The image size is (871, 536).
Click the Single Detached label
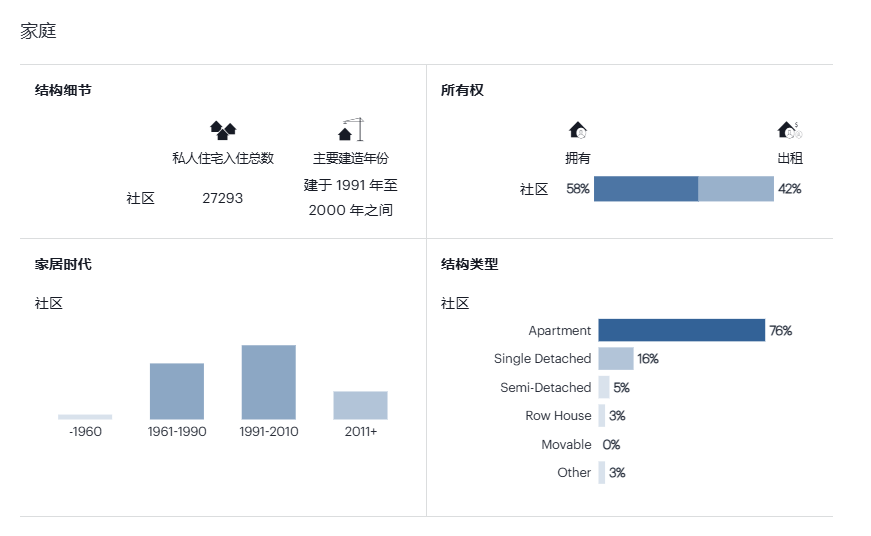(542, 359)
